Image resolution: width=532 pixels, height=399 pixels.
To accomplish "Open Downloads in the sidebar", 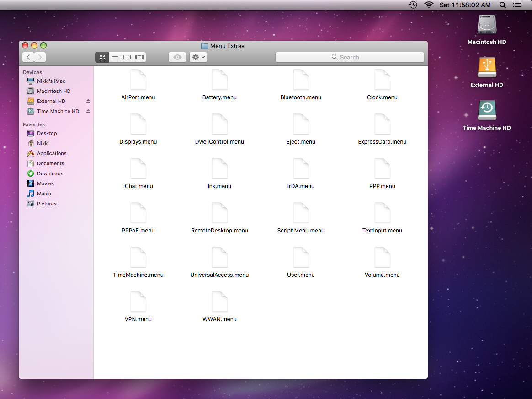I will (56, 173).
